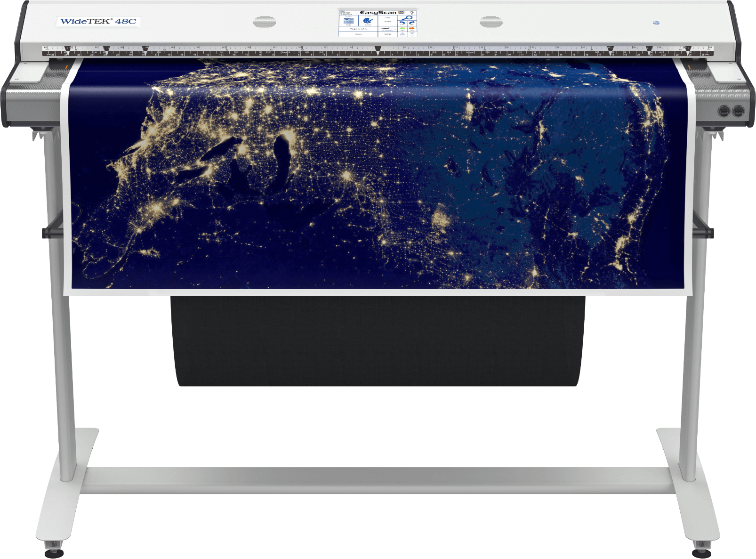Tap the DONE button on touchscreen

tap(387, 34)
